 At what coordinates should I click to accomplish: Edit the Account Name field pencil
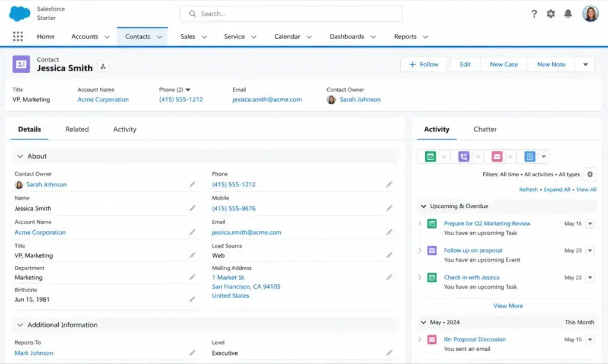click(x=192, y=232)
